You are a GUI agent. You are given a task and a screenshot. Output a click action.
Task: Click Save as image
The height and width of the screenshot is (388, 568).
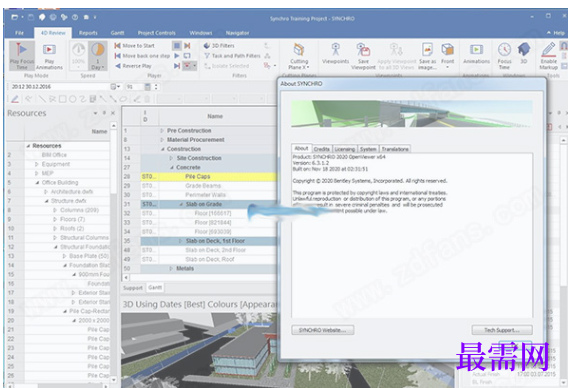pyautogui.click(x=427, y=57)
